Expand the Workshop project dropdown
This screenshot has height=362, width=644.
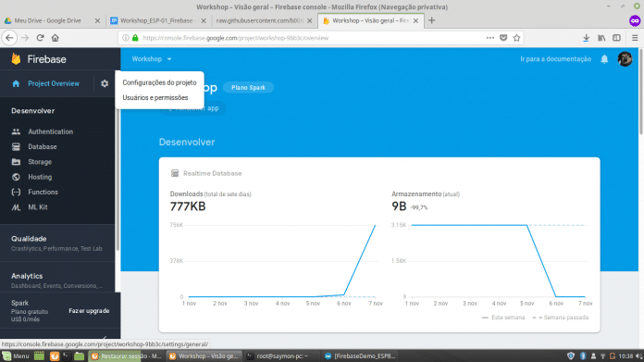pyautogui.click(x=152, y=59)
